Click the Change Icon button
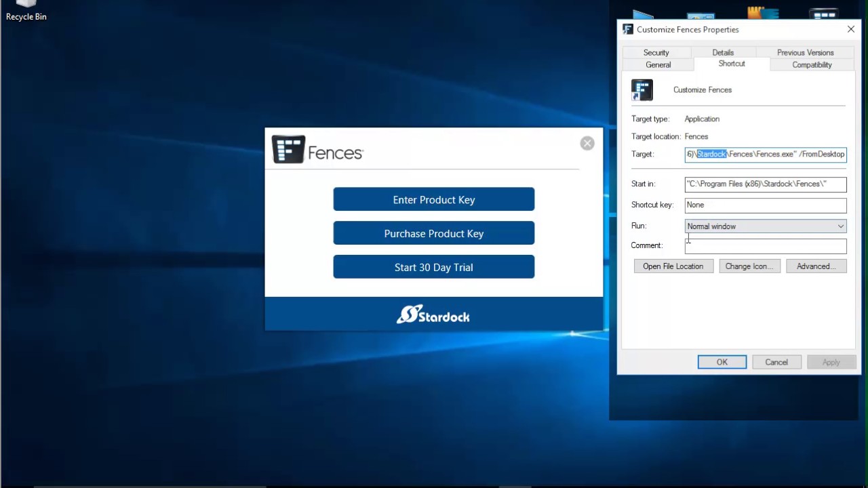 pos(749,266)
